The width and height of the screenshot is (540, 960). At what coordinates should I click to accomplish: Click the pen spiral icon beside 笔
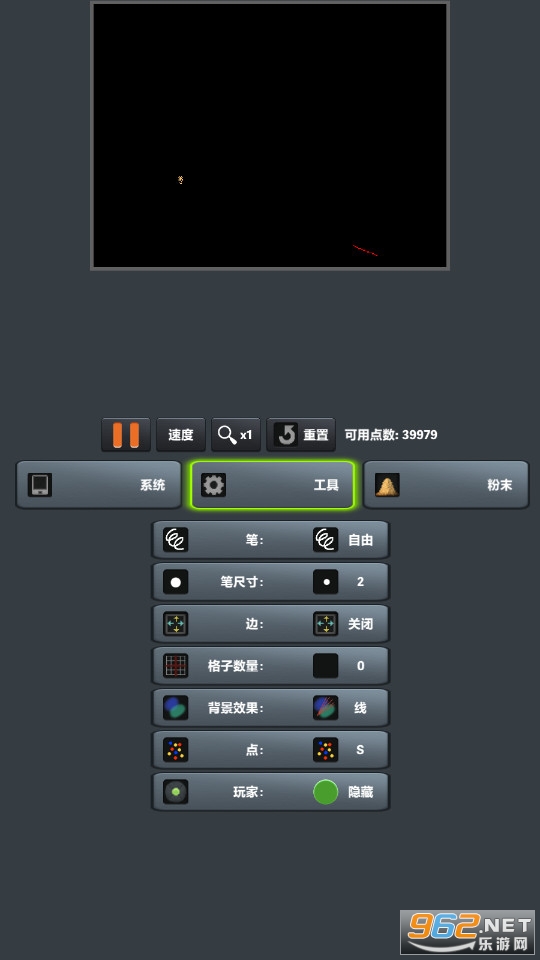(x=176, y=539)
